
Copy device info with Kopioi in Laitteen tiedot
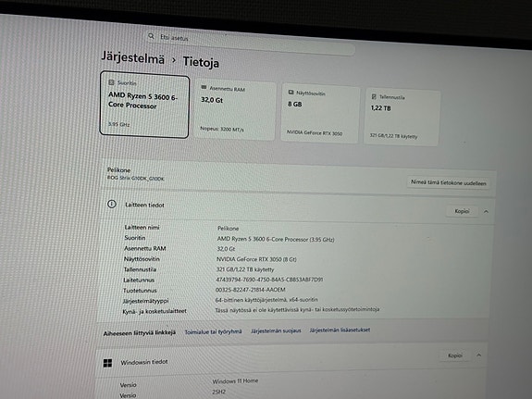462,211
